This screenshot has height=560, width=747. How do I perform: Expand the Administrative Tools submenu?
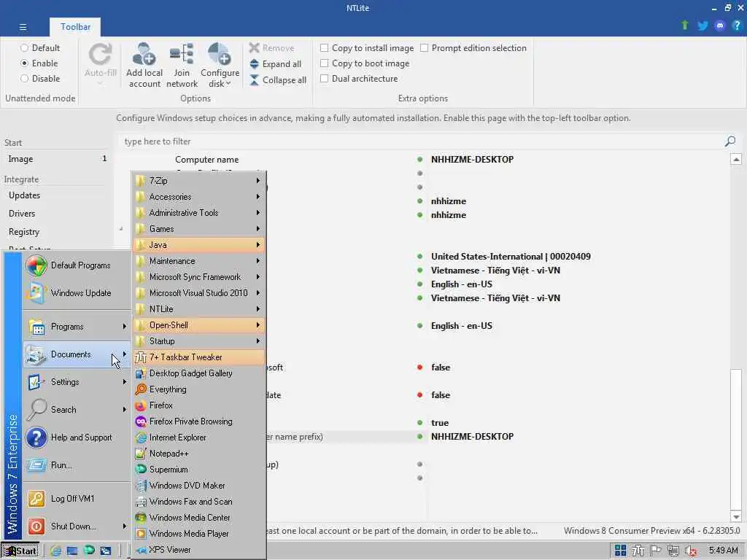(199, 213)
